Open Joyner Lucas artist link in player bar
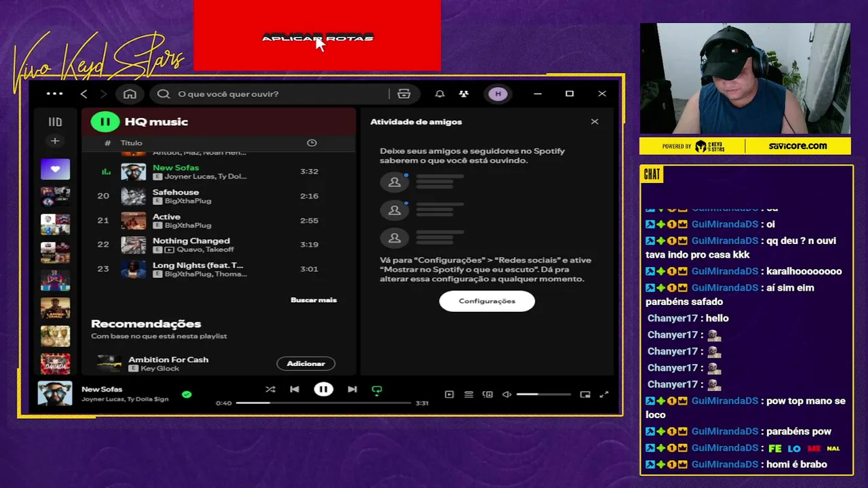Viewport: 868px width, 488px height. pos(102,399)
